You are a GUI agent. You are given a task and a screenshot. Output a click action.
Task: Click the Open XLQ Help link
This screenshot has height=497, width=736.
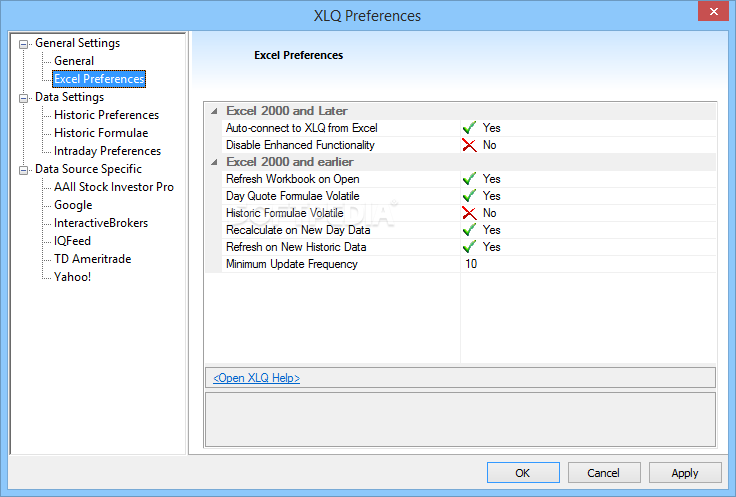click(256, 378)
